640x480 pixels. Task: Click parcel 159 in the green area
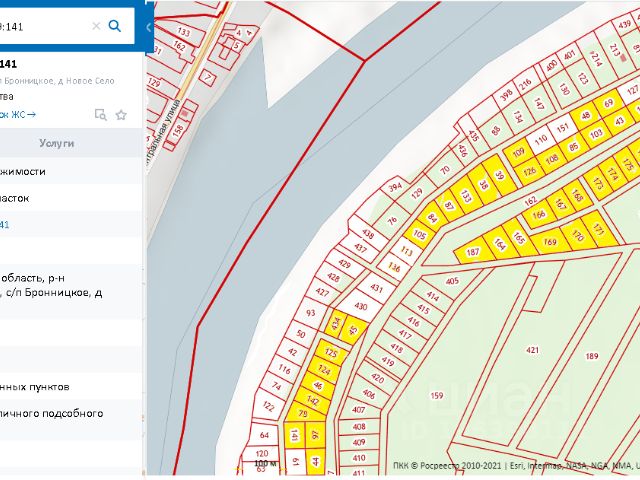point(437,395)
